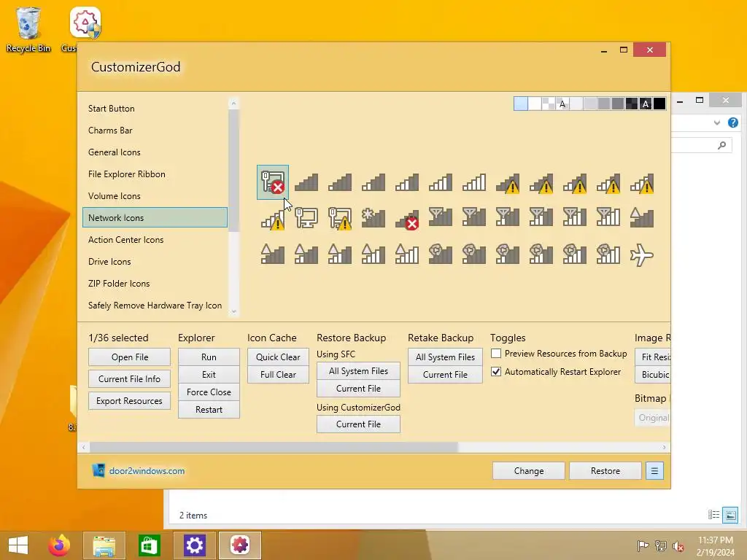The width and height of the screenshot is (747, 560).
Task: Click All System Files under Retake Backup
Action: click(446, 357)
